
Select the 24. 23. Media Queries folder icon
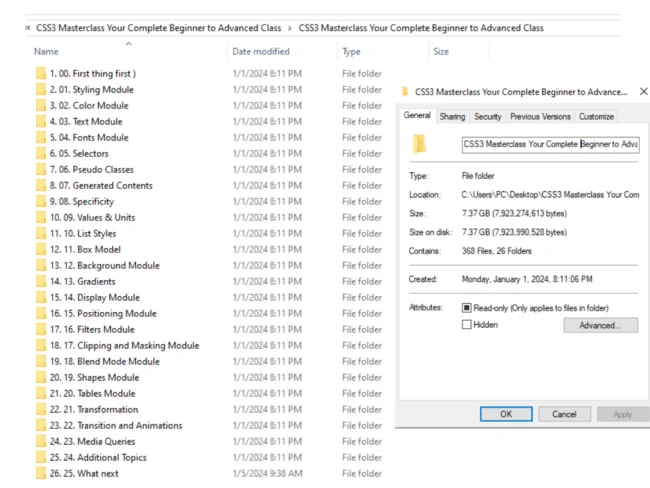[40, 442]
